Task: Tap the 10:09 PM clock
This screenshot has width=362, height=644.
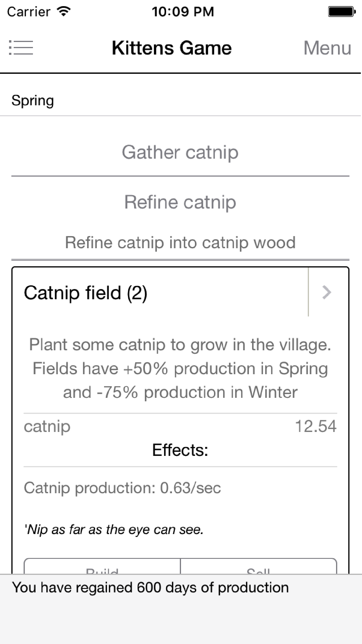Action: point(183,12)
